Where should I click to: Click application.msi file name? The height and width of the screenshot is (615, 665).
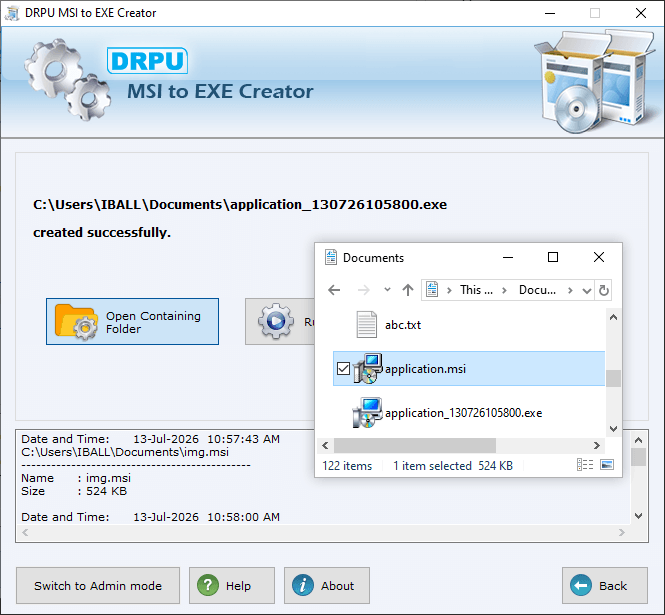coord(425,369)
